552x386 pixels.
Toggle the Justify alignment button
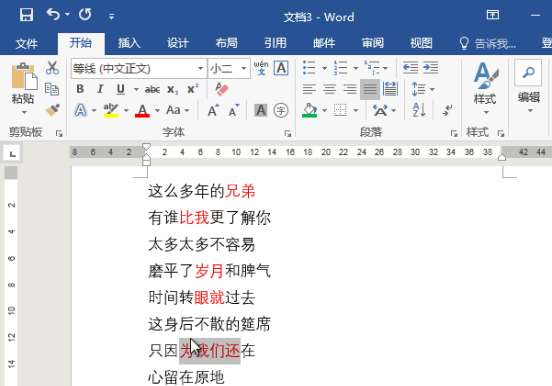pyautogui.click(x=370, y=89)
